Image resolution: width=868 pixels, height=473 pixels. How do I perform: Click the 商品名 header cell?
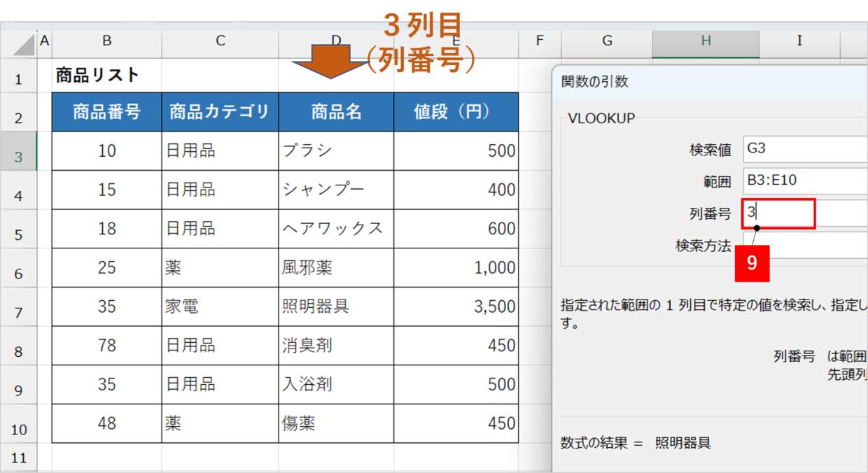point(336,112)
